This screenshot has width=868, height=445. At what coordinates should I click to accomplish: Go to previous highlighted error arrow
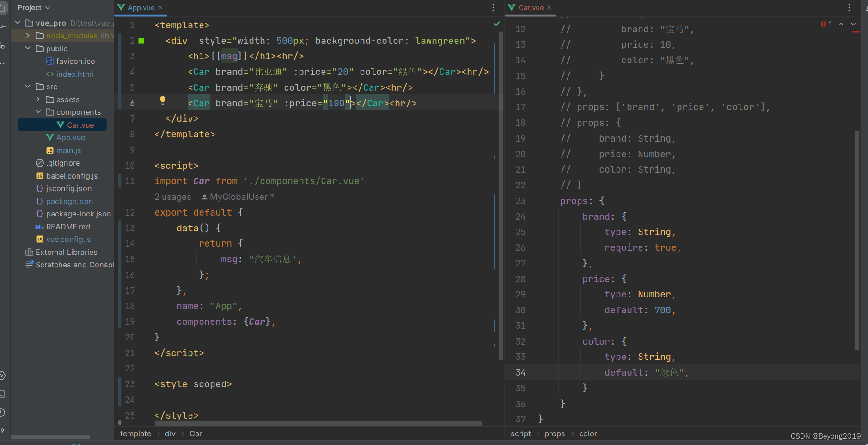tap(841, 24)
